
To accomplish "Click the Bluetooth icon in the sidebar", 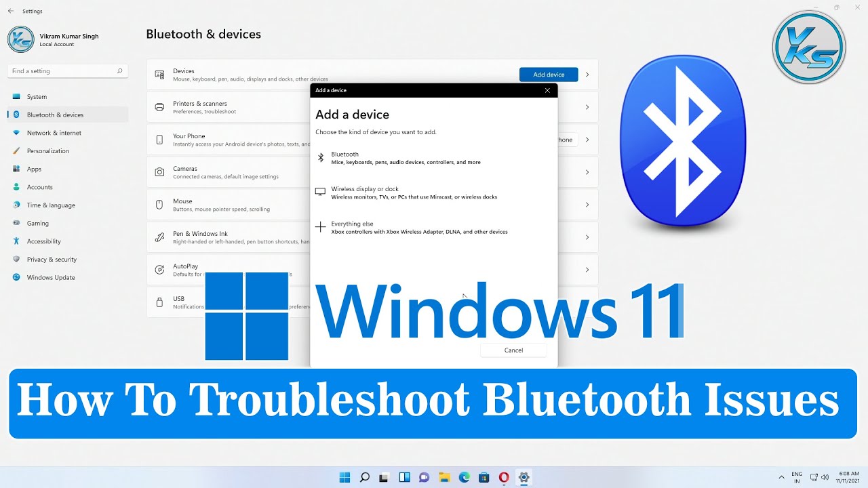I will [x=16, y=115].
